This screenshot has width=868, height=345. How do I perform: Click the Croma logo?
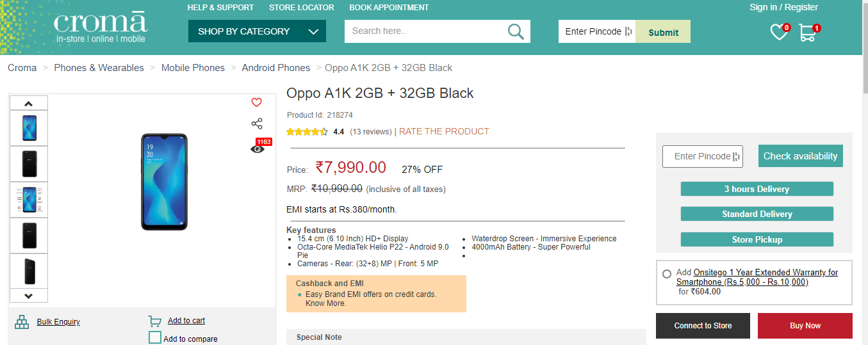(101, 28)
